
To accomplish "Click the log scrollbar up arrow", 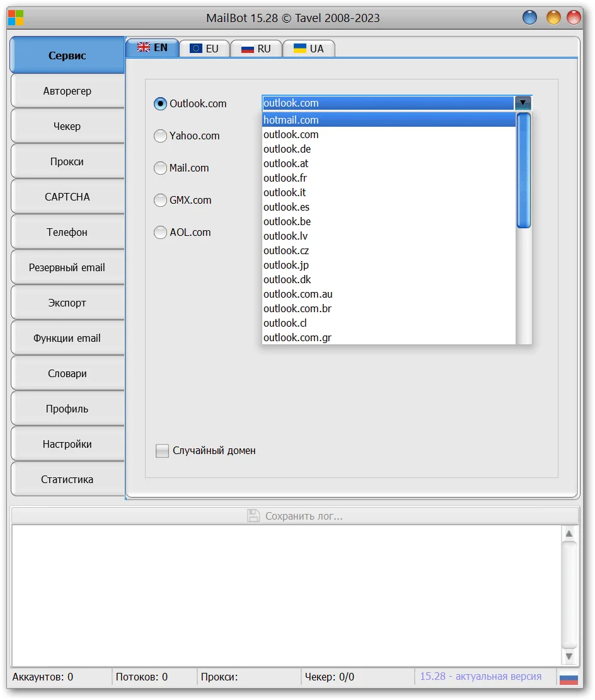I will (569, 534).
